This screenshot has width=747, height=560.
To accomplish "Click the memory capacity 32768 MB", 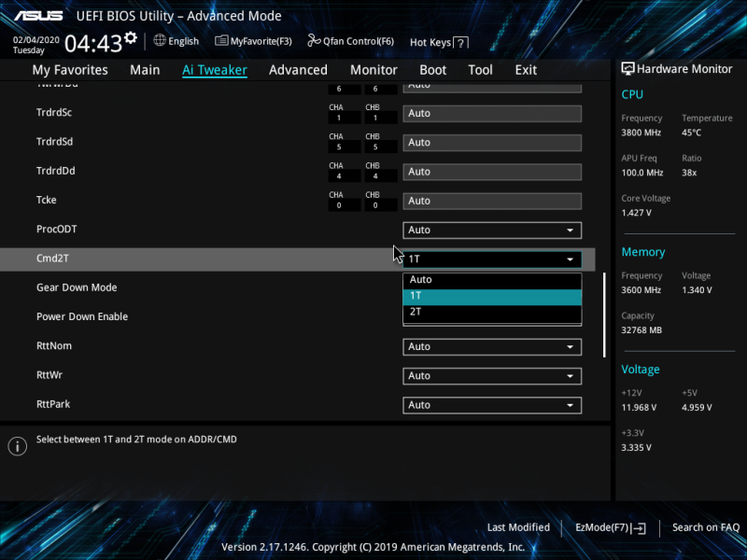I will click(x=641, y=330).
